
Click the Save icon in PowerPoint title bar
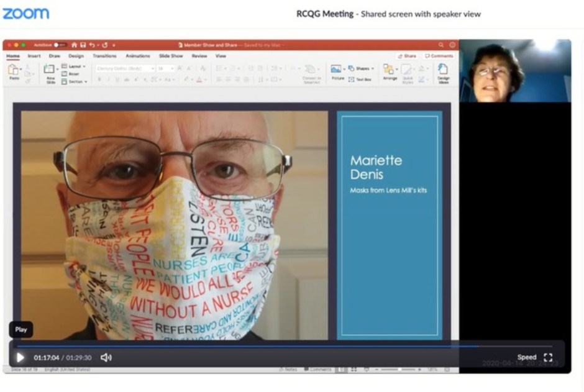point(83,45)
